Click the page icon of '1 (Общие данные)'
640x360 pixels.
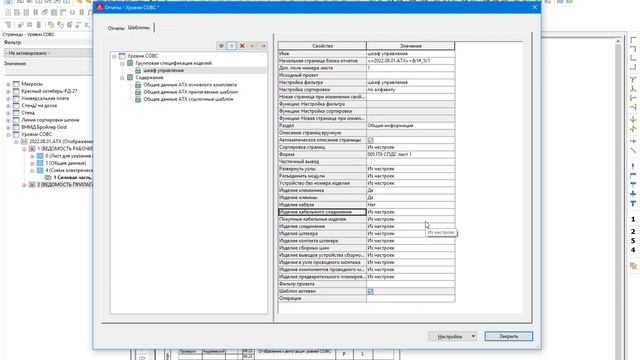point(40,163)
